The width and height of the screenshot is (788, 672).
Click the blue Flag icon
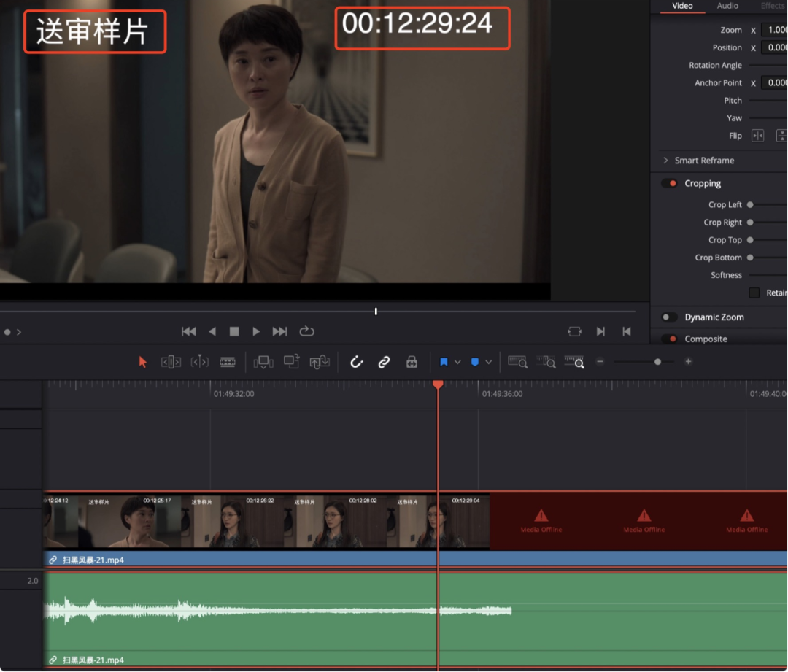coord(444,362)
